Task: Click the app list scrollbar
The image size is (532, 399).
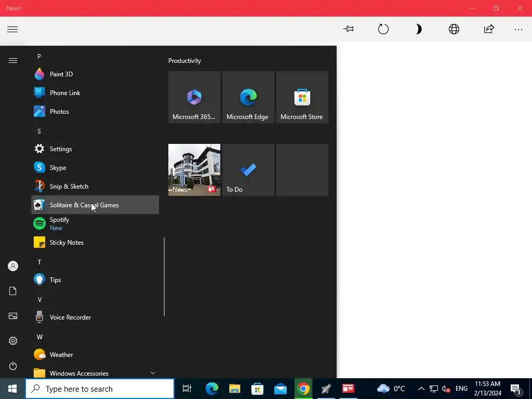Action: tap(164, 276)
